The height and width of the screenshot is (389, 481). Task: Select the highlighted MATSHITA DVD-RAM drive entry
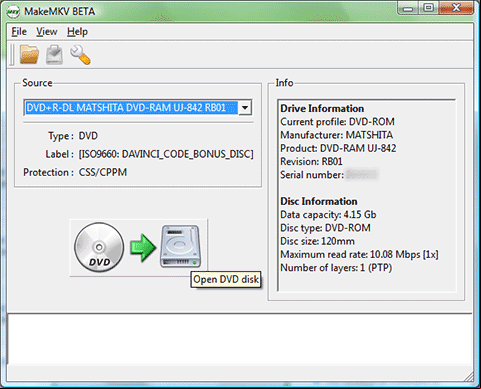click(132, 108)
